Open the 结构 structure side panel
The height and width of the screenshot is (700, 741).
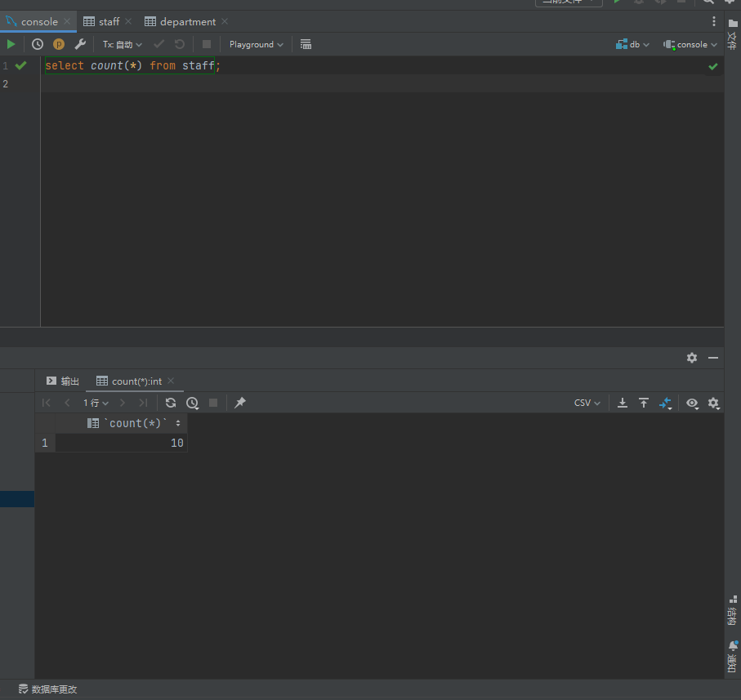tap(733, 610)
